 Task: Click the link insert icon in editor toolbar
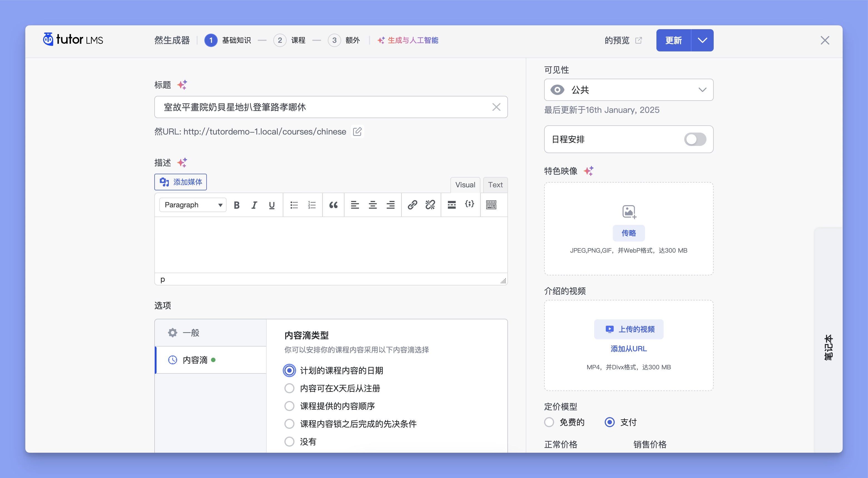(x=412, y=204)
